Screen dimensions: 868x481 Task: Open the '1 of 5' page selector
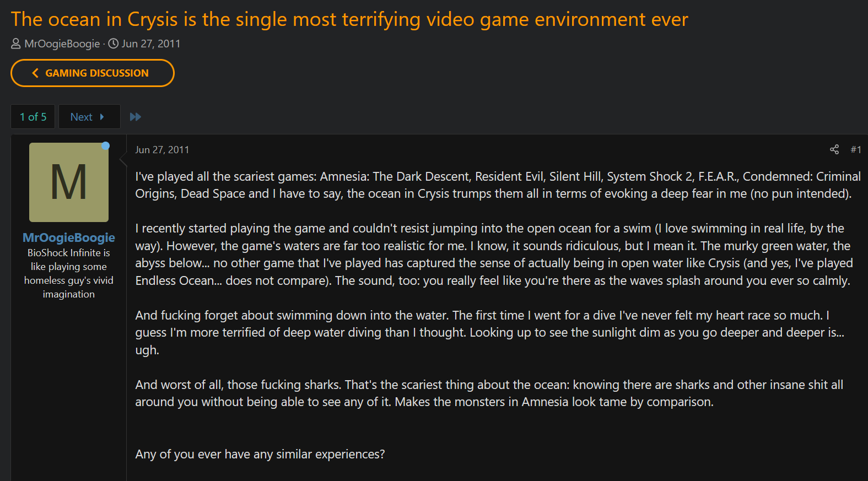pyautogui.click(x=33, y=117)
